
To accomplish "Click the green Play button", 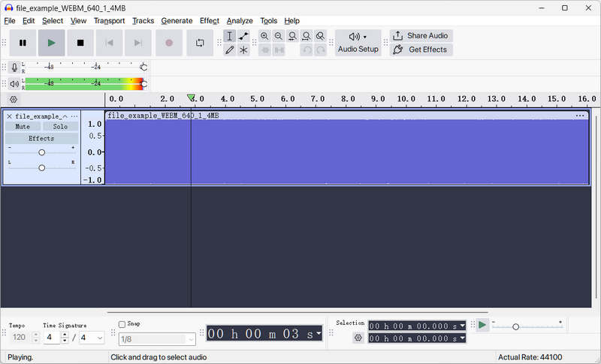I will [51, 43].
